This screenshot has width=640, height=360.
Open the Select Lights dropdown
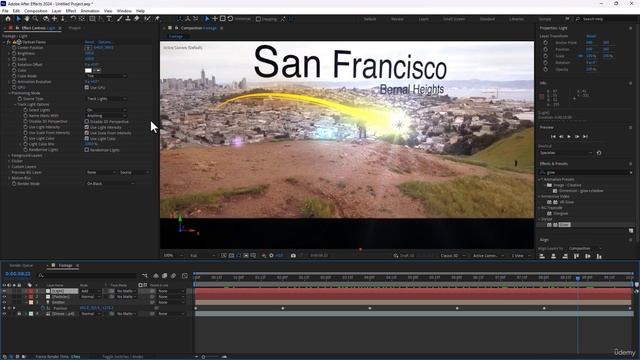[106, 110]
